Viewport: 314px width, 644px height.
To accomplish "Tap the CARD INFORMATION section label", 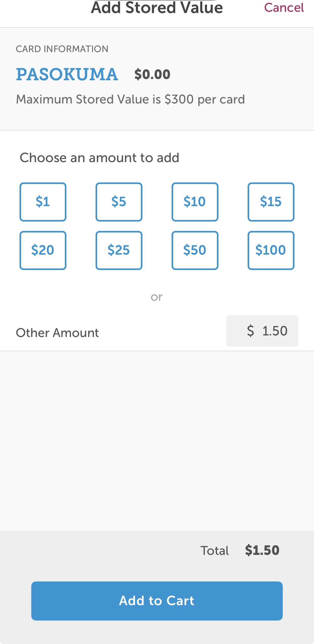I will coord(62,49).
